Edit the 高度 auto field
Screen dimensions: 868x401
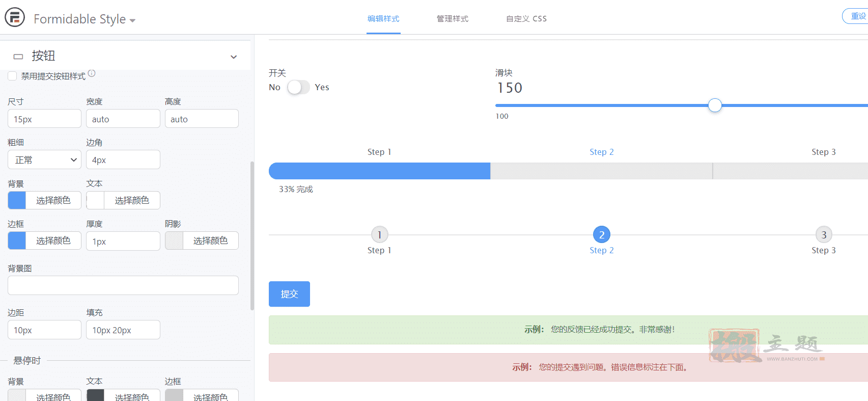[x=202, y=119]
